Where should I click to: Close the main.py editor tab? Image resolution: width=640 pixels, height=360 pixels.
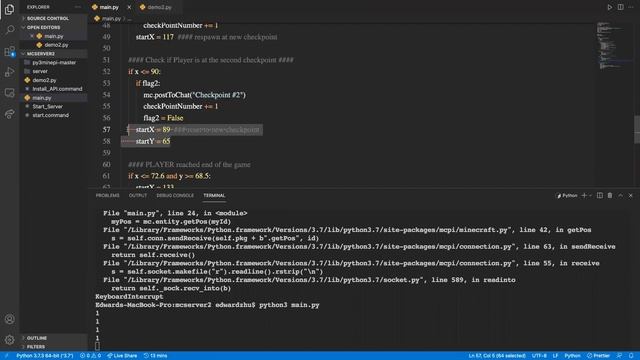coord(129,7)
